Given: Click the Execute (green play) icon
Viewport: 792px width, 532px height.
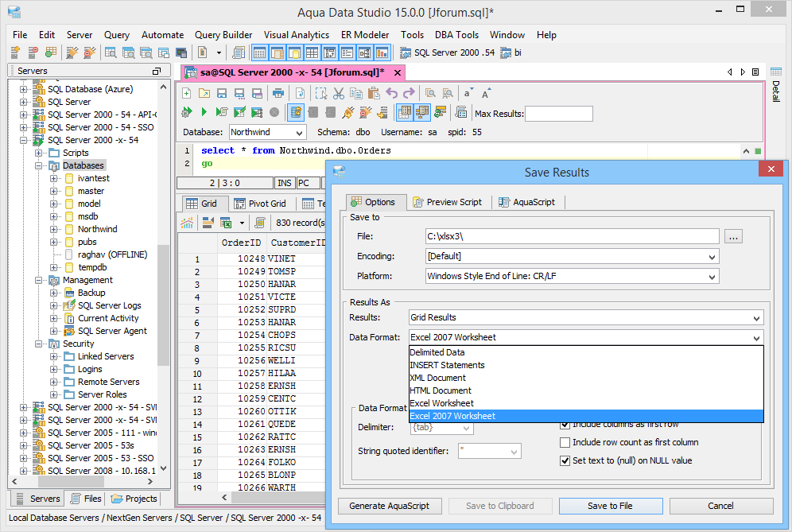Looking at the screenshot, I should click(x=204, y=112).
